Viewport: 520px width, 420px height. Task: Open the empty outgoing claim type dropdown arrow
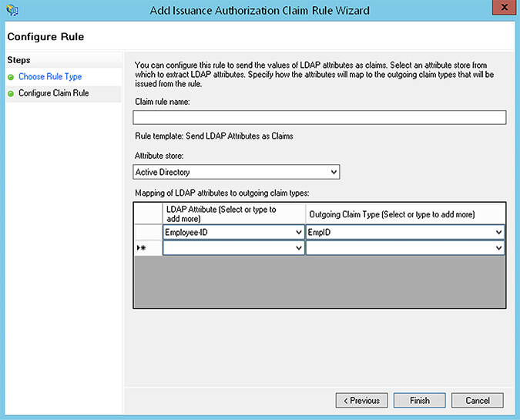click(x=498, y=248)
